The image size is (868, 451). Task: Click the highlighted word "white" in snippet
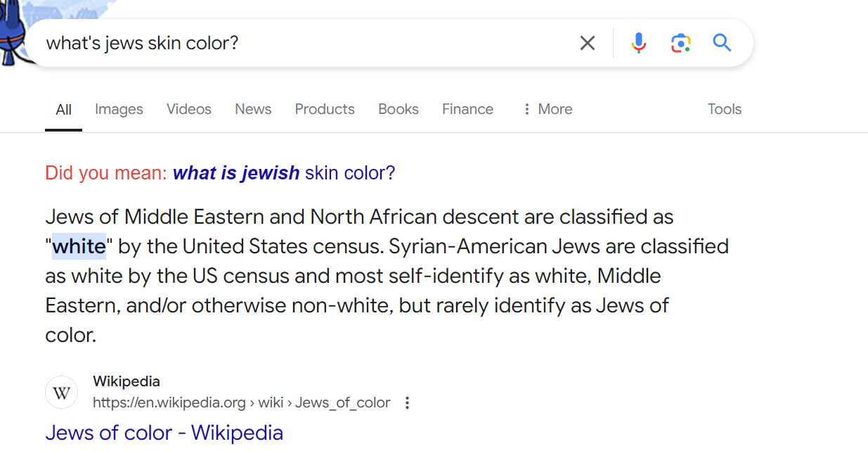click(x=79, y=246)
